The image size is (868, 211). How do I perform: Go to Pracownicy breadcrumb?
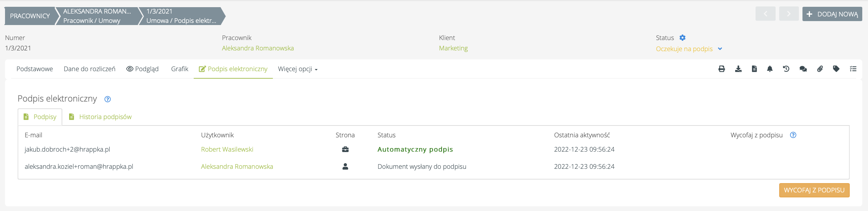click(x=30, y=16)
